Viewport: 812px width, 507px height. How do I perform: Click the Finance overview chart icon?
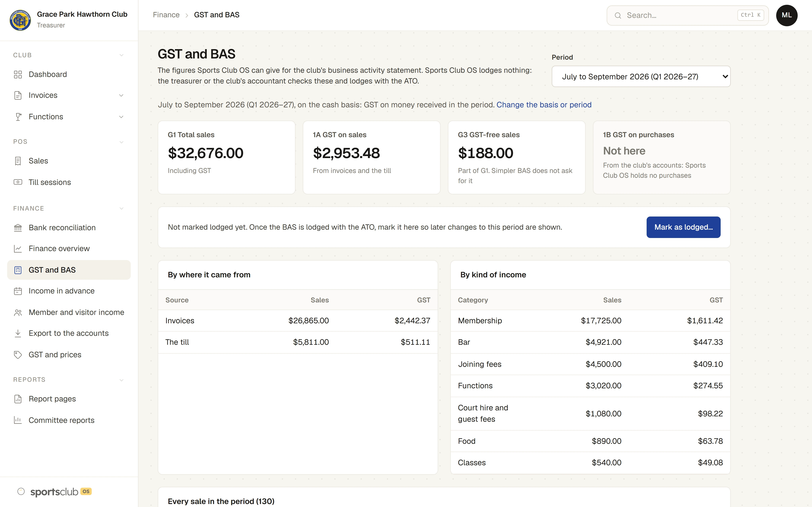coord(18,249)
